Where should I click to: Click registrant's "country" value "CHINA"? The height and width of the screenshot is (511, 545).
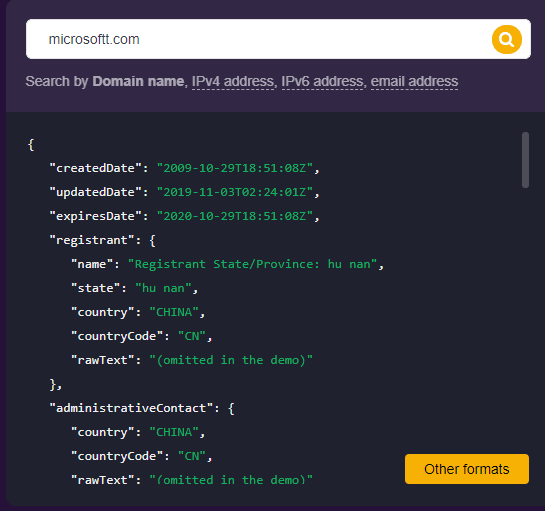[174, 312]
